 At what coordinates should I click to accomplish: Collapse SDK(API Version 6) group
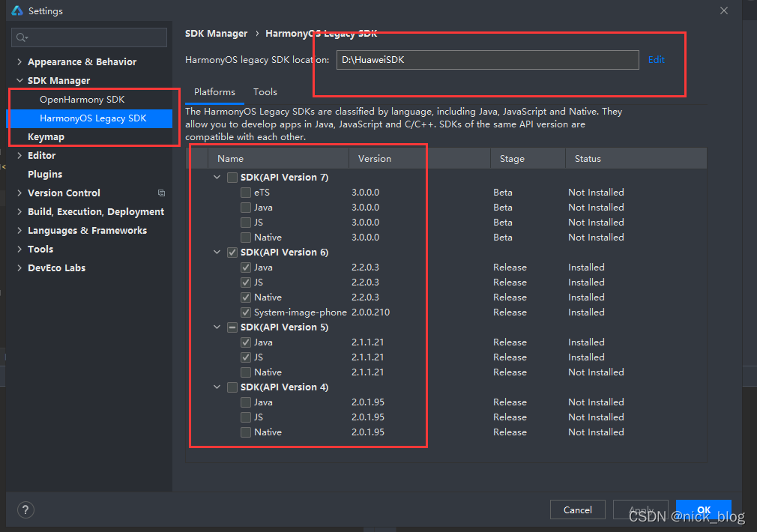pyautogui.click(x=217, y=253)
